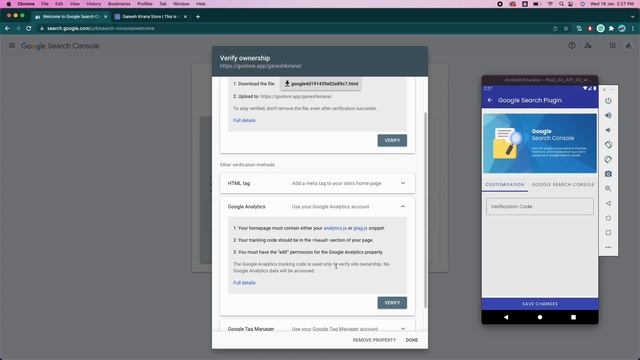Open Full details link under HTML file
Image resolution: width=640 pixels, height=360 pixels.
(x=244, y=120)
